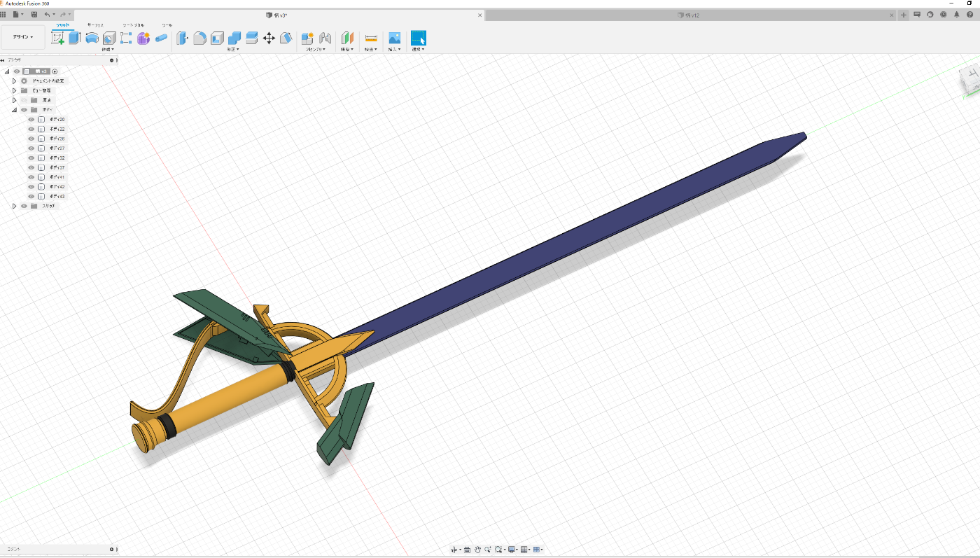Switch to the Surface tab
Screen dimensions: 980x558
point(95,25)
